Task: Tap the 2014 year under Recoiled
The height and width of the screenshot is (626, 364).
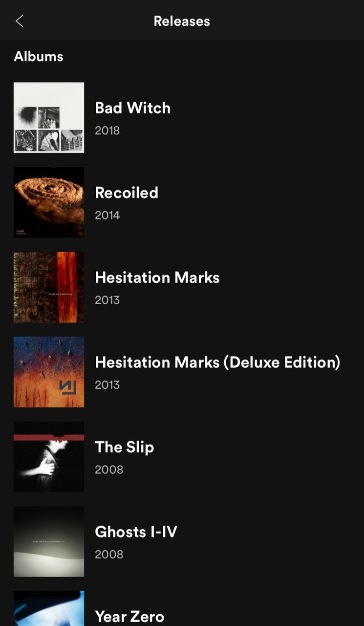Action: coord(107,215)
